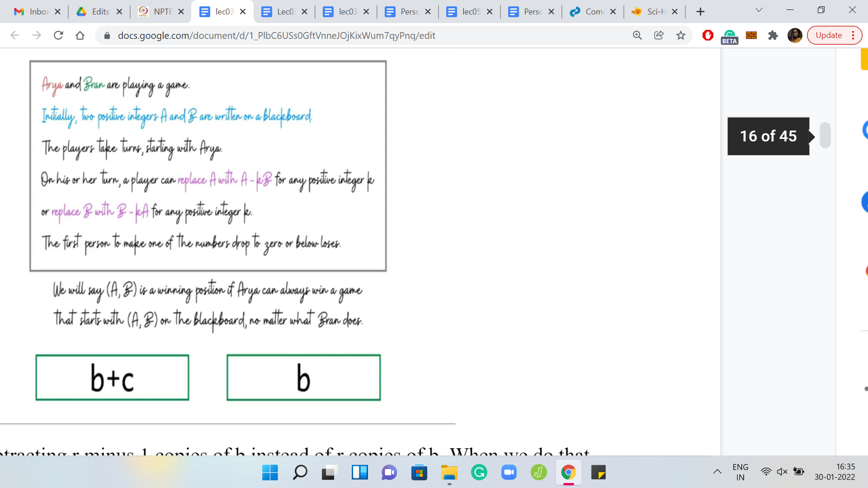The image size is (868, 488).
Task: Click the browser home icon
Action: coord(80,35)
